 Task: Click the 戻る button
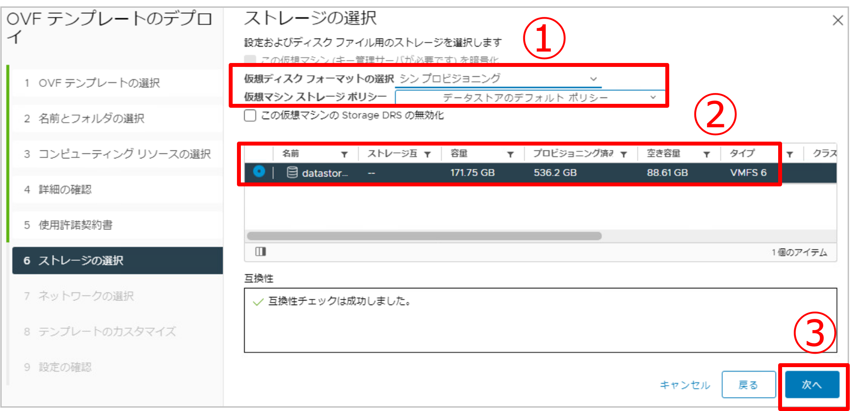tap(749, 384)
